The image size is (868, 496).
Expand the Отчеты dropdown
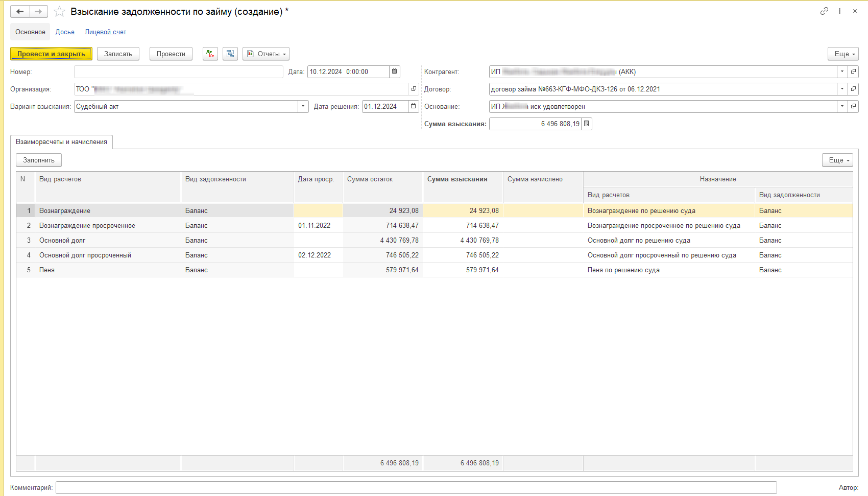[266, 54]
